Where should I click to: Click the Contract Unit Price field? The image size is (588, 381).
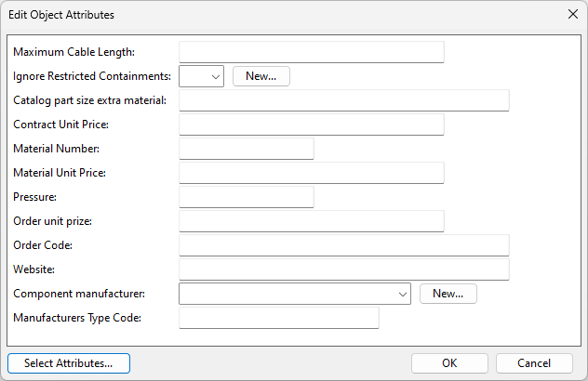pyautogui.click(x=311, y=125)
